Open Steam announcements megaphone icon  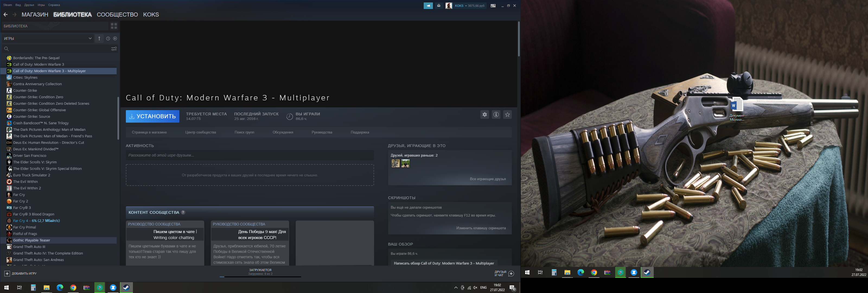(428, 6)
